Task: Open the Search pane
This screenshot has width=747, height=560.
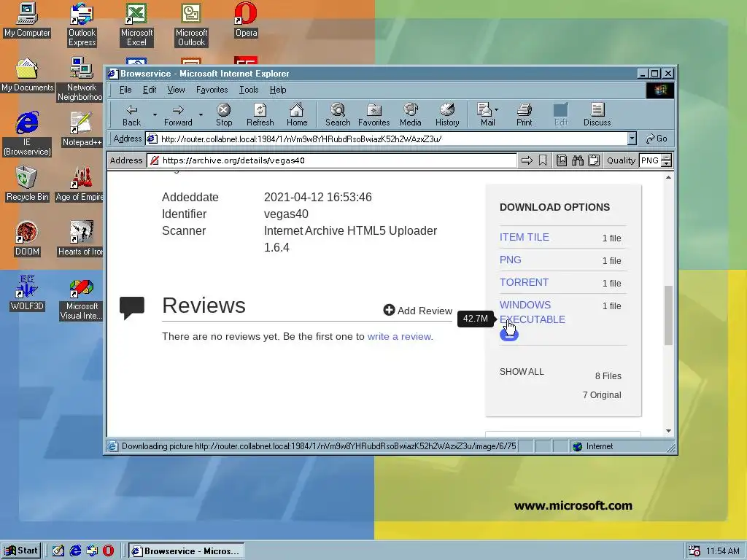Action: [x=338, y=114]
